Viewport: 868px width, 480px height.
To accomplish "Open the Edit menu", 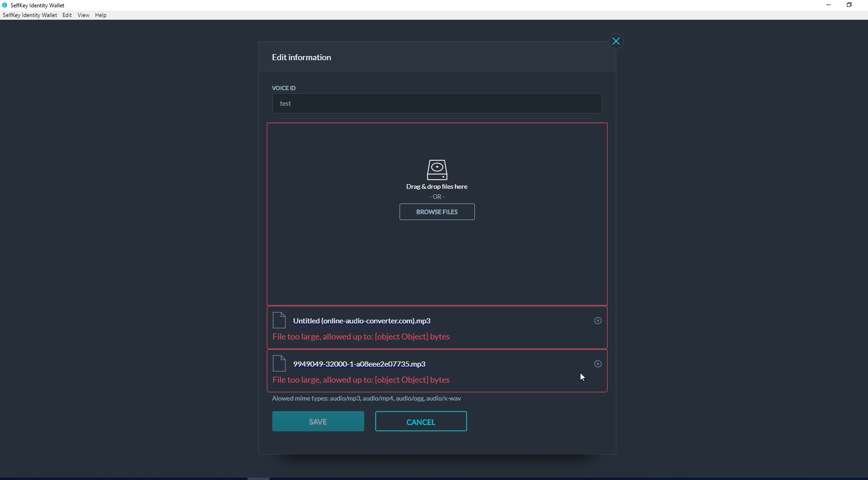I will (67, 15).
